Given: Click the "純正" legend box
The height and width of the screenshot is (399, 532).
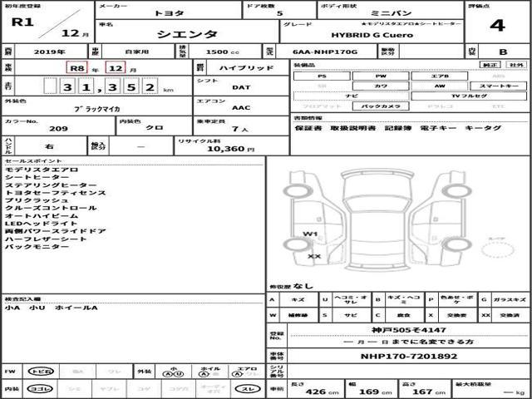Looking at the screenshot, I should tap(490, 65).
